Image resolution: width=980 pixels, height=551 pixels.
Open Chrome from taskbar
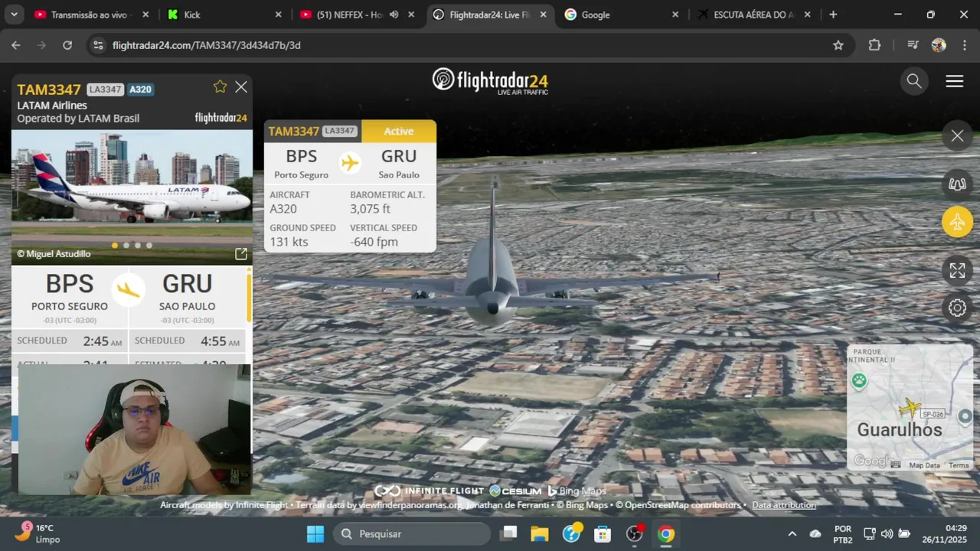(x=666, y=533)
